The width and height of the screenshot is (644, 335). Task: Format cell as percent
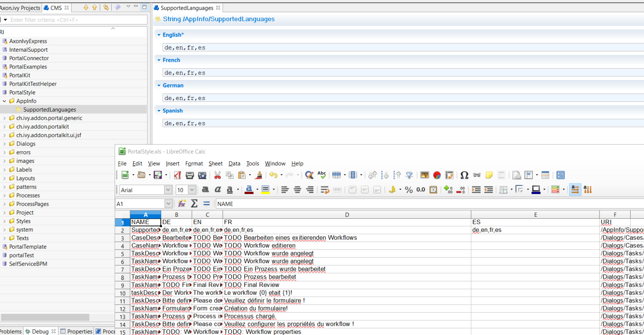(409, 190)
